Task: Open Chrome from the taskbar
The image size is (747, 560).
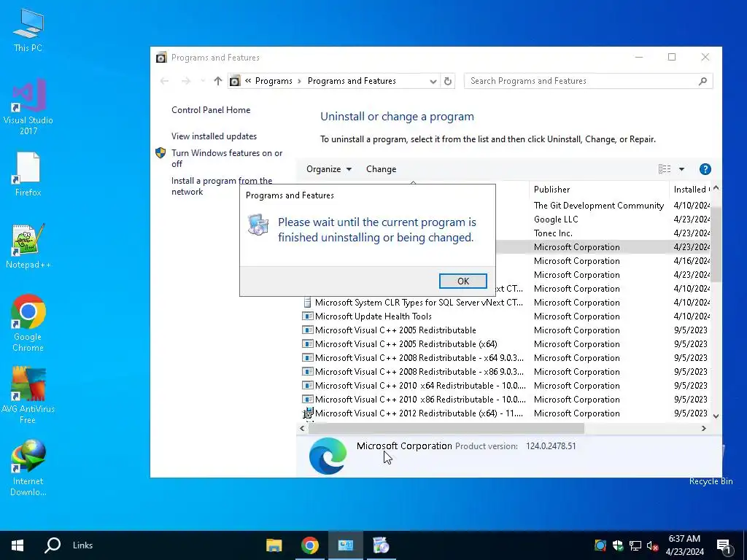Action: [309, 545]
